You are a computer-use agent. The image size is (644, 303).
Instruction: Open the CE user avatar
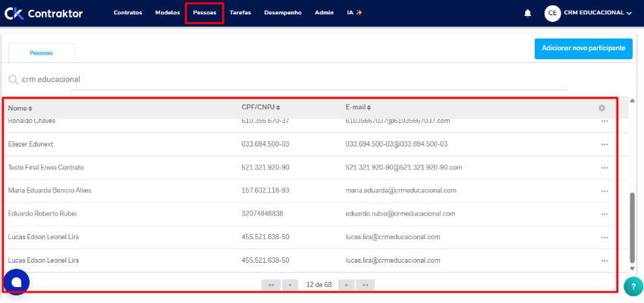552,13
